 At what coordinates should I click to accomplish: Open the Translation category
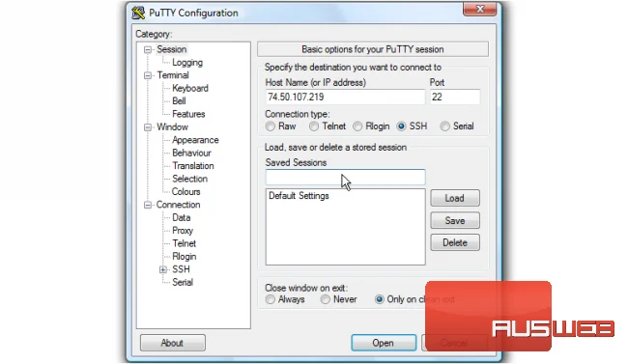[x=193, y=166]
